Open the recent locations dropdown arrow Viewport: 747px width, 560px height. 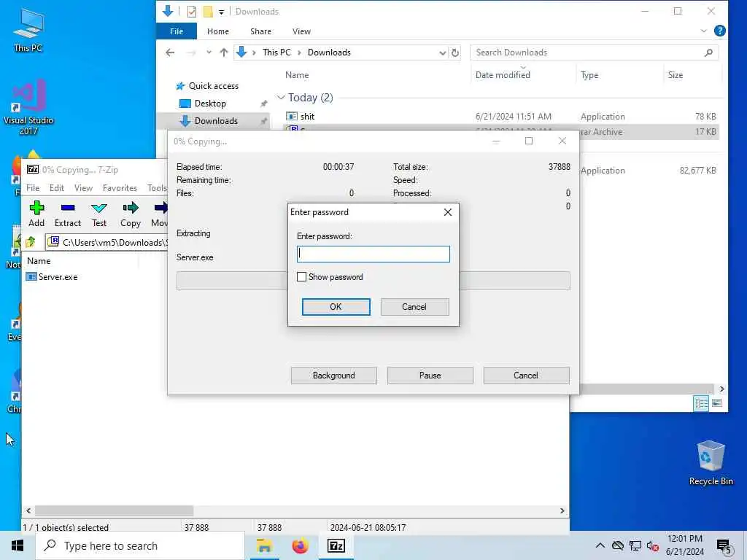pyautogui.click(x=209, y=52)
